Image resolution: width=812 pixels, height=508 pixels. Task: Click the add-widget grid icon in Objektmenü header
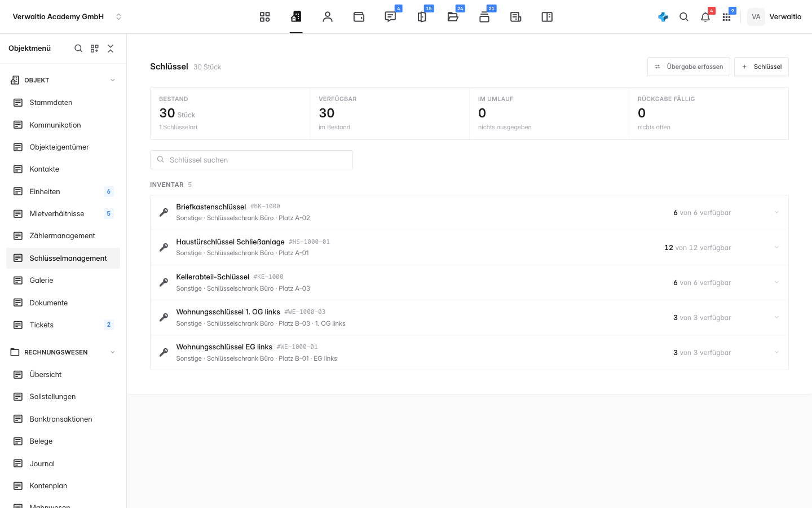click(95, 49)
